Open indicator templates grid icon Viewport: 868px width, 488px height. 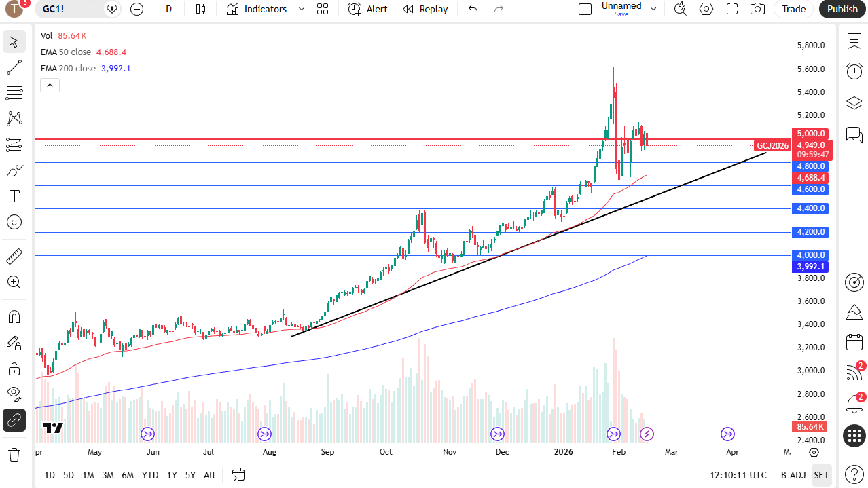323,9
